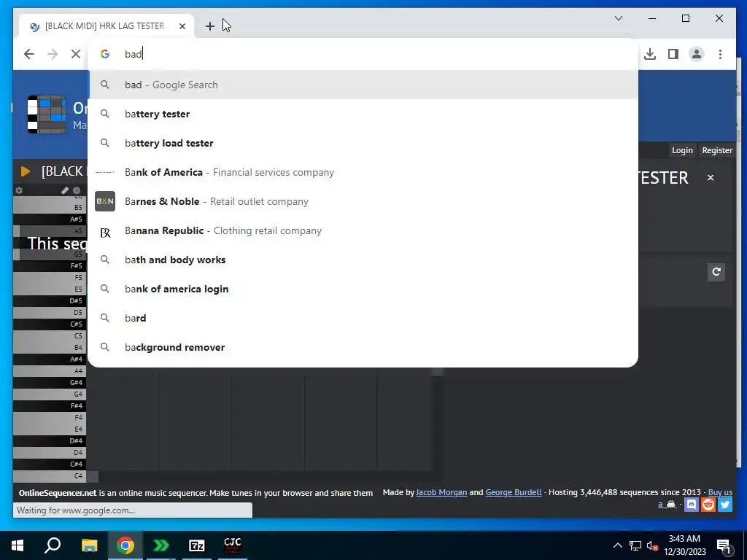Click the Banana Republic BR logo icon
The height and width of the screenshot is (560, 747).
click(x=105, y=233)
